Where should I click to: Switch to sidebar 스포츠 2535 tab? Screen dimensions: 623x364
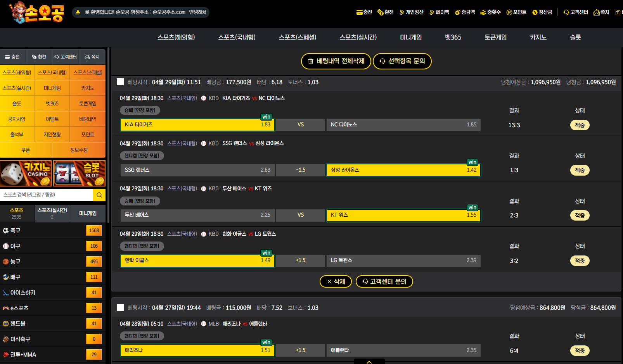point(17,213)
